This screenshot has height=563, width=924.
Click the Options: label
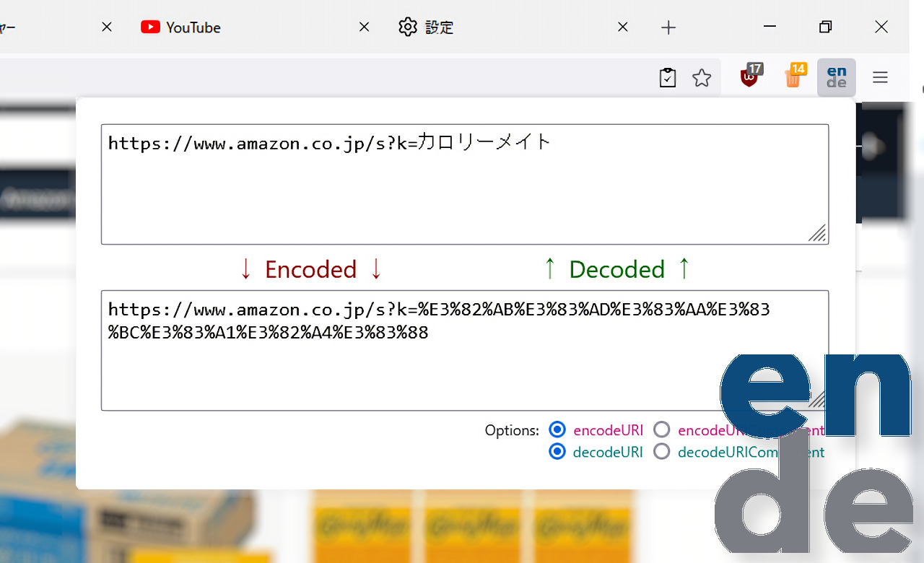pos(512,430)
